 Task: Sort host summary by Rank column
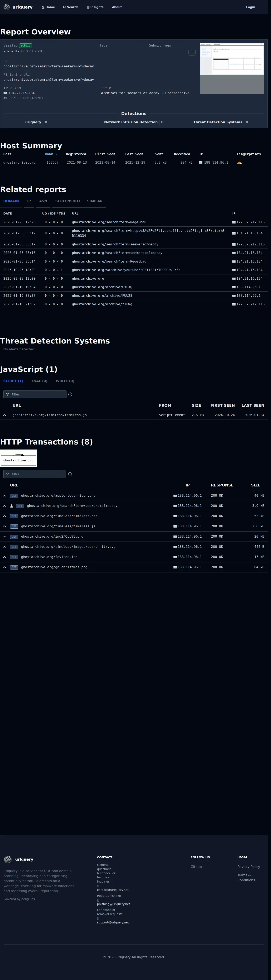[x=51, y=154]
